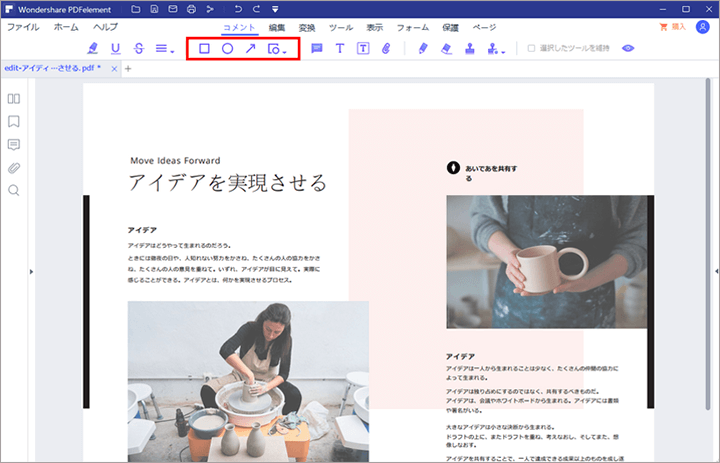Expand the right properties panel arrow
This screenshot has height=463, width=720.
[716, 271]
